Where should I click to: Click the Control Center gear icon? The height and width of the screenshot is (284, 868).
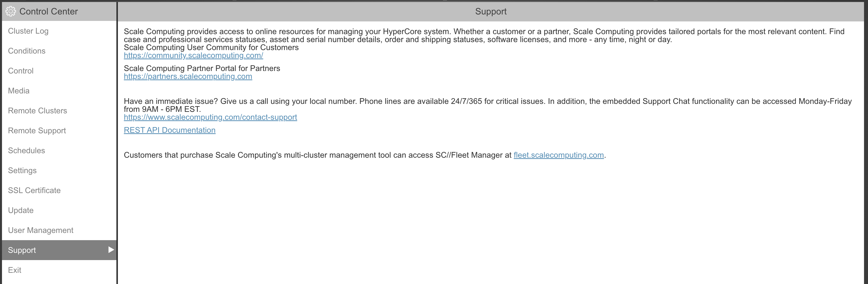11,11
